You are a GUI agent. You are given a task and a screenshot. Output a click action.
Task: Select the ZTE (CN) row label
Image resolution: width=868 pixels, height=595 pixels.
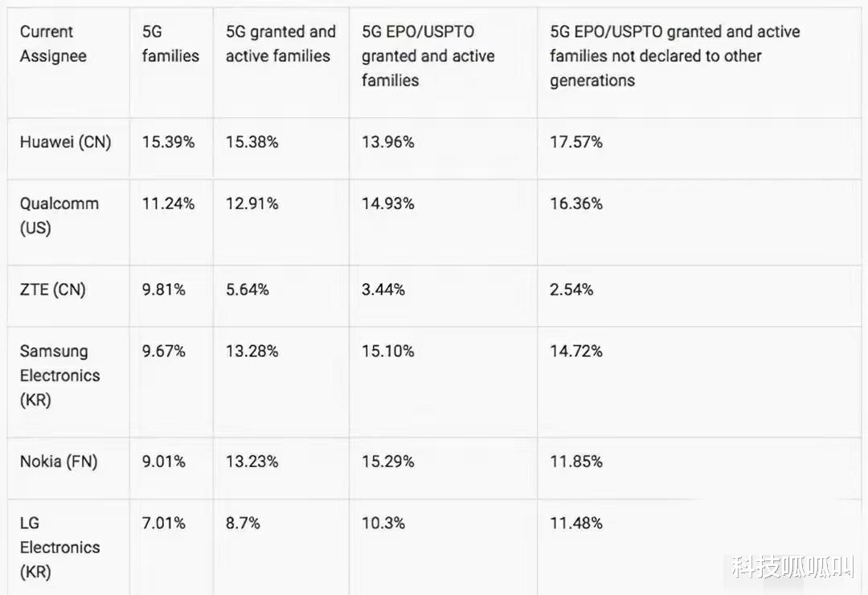coord(52,289)
